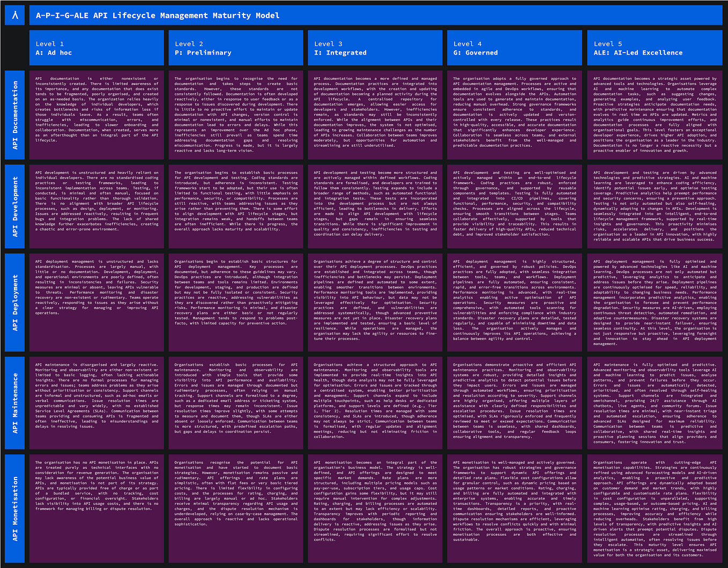Select the Level 5 API Documentation description block
728x568 pixels.
point(655,114)
